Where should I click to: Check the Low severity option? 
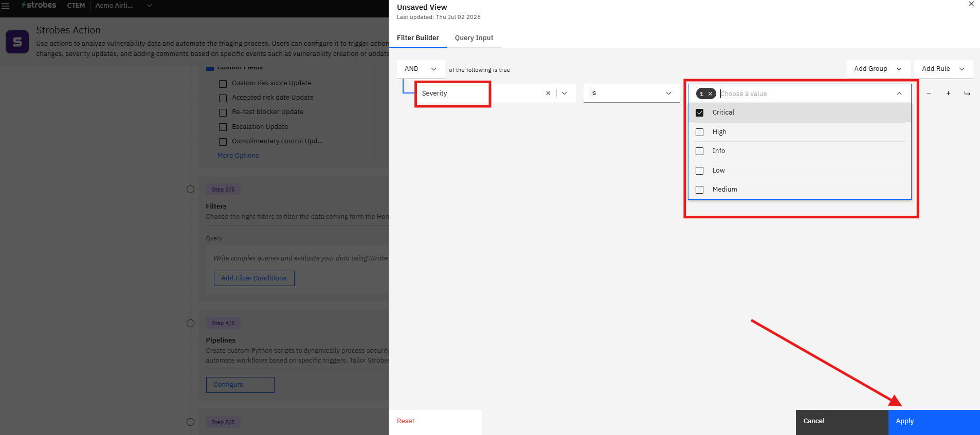click(x=699, y=171)
